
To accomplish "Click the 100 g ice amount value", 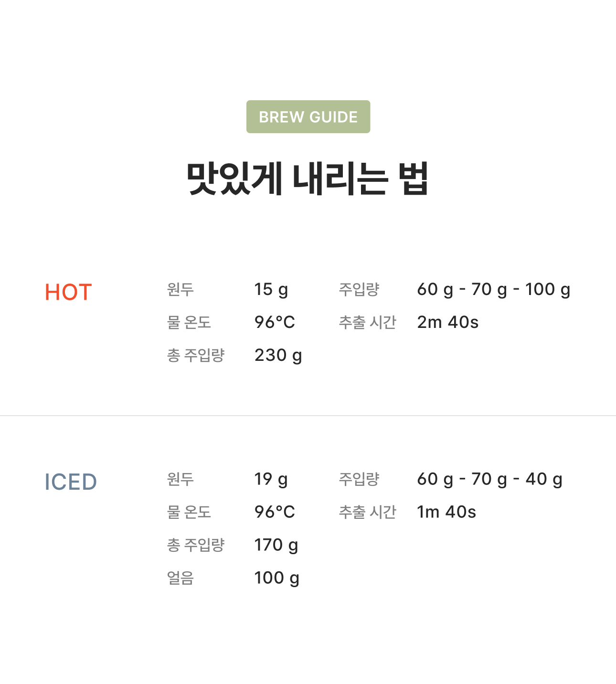I will pyautogui.click(x=276, y=578).
